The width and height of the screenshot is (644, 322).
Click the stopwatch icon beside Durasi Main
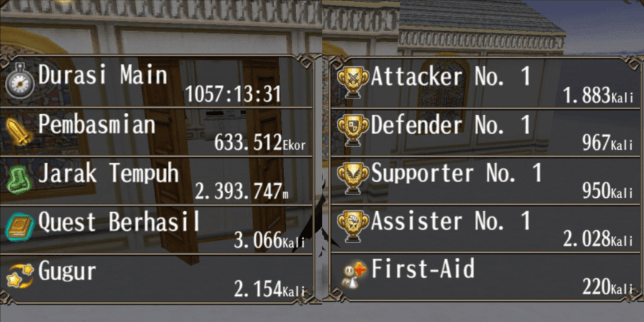[x=19, y=81]
